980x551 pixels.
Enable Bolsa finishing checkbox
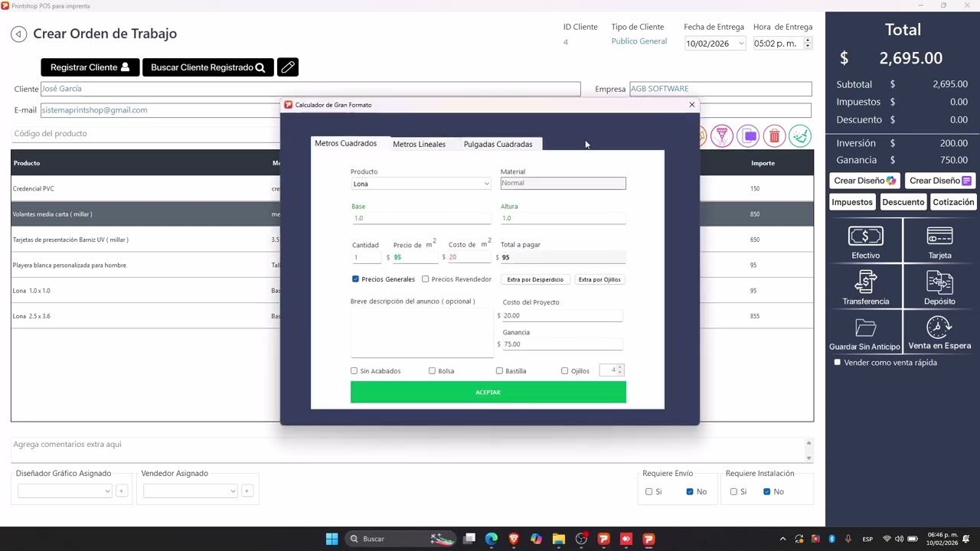(432, 371)
